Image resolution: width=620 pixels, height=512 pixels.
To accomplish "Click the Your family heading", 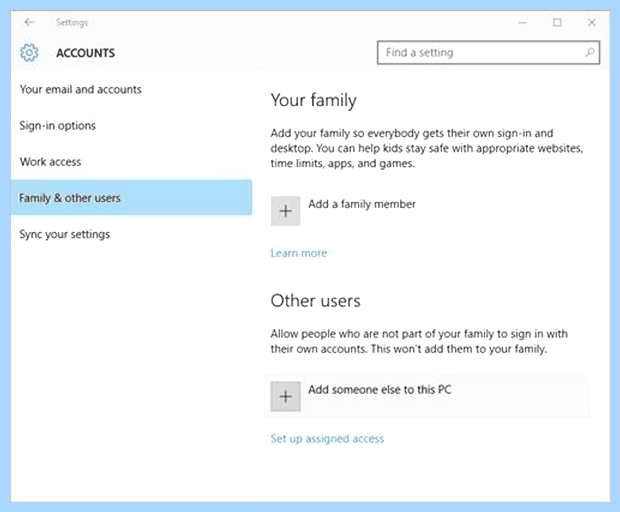I will coord(314,100).
